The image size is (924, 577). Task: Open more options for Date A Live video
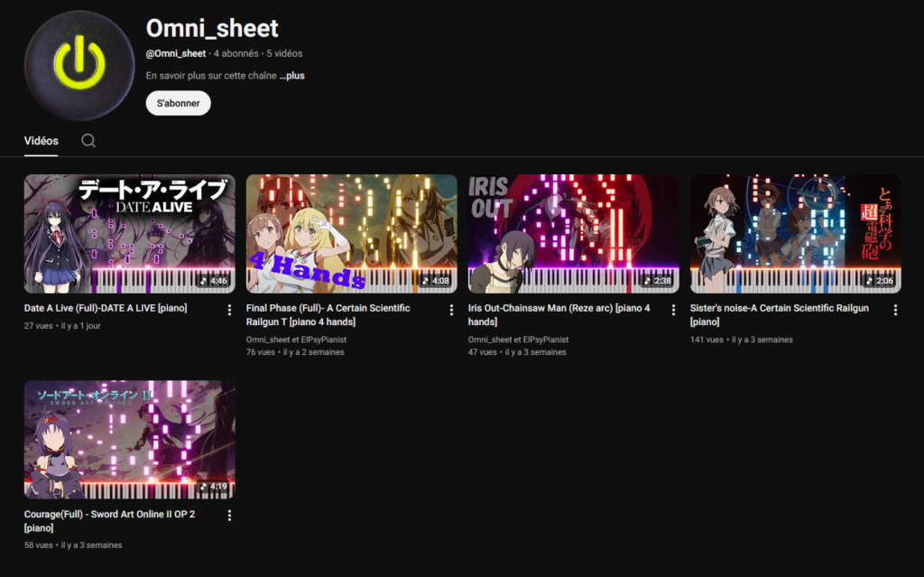click(229, 310)
